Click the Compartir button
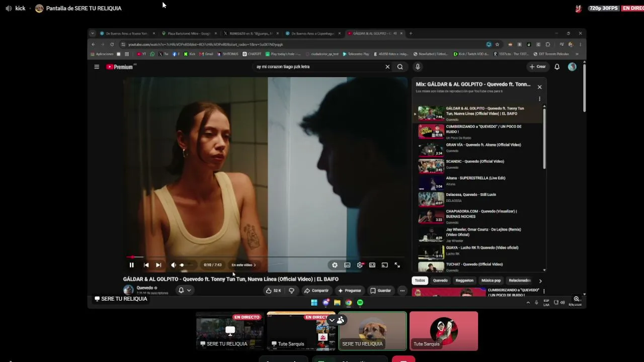Image resolution: width=644 pixels, height=362 pixels. [316, 291]
